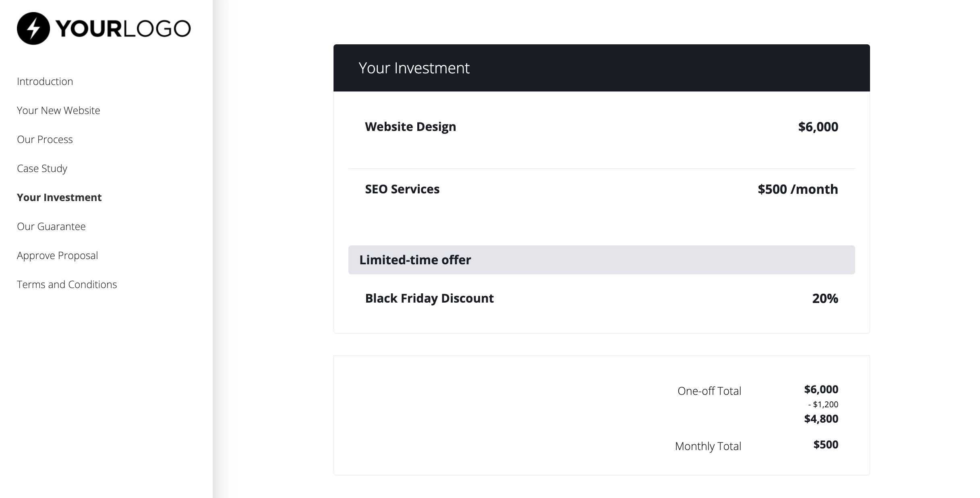Open the Case Study page
Image resolution: width=980 pixels, height=498 pixels.
(42, 168)
